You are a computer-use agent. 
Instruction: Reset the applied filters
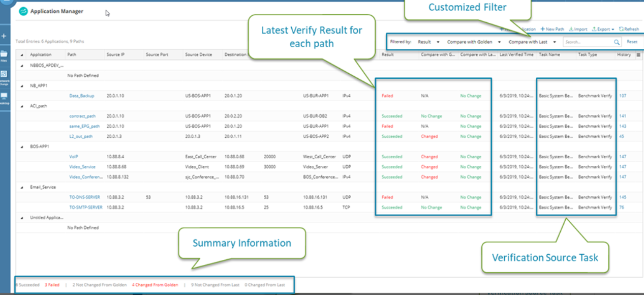coord(632,42)
